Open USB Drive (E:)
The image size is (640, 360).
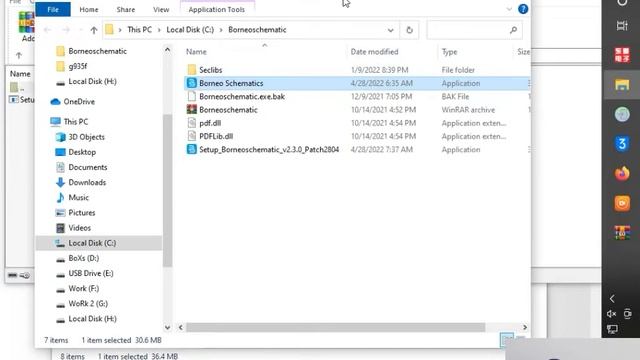click(91, 273)
